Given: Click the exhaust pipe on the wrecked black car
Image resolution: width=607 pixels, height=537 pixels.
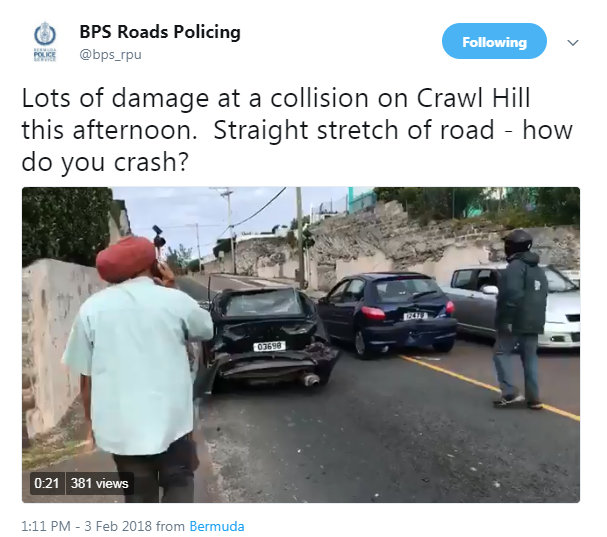Looking at the screenshot, I should [311, 380].
